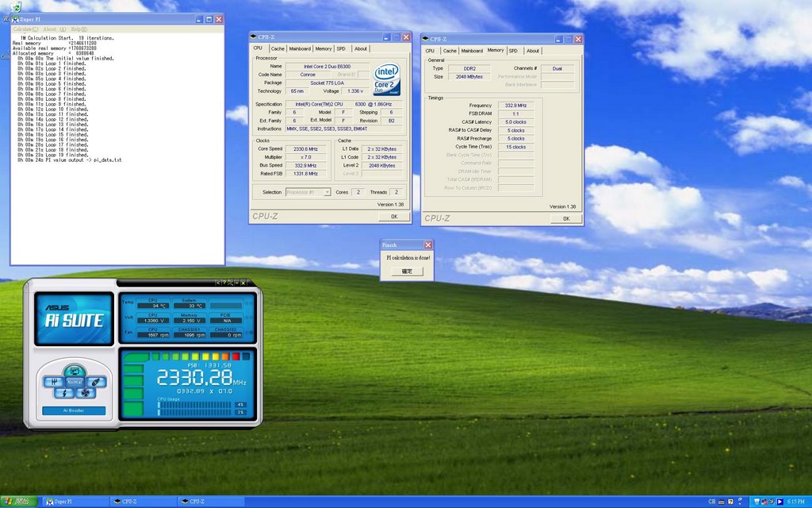This screenshot has width=812, height=508.
Task: Click the fan icon in AI Suite
Action: [86, 393]
